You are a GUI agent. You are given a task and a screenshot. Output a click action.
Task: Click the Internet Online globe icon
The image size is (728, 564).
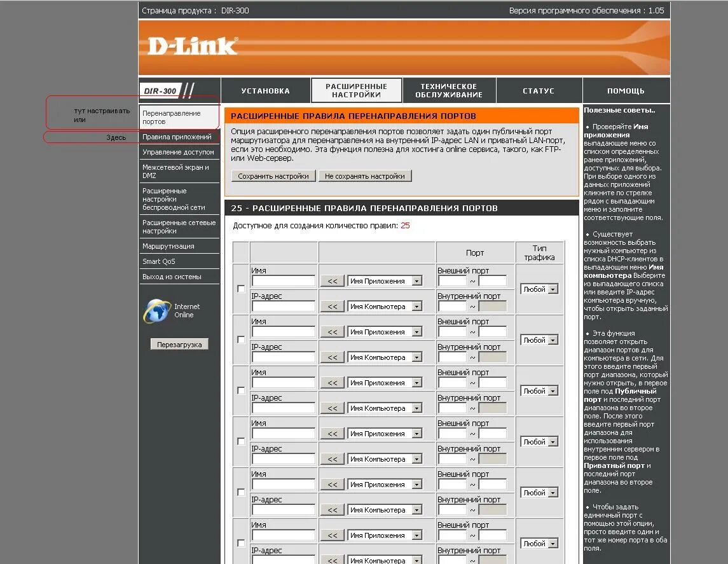pyautogui.click(x=157, y=310)
